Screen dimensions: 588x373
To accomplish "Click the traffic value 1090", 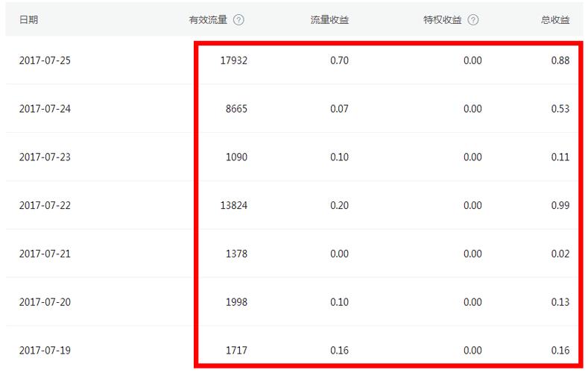I will (x=236, y=157).
